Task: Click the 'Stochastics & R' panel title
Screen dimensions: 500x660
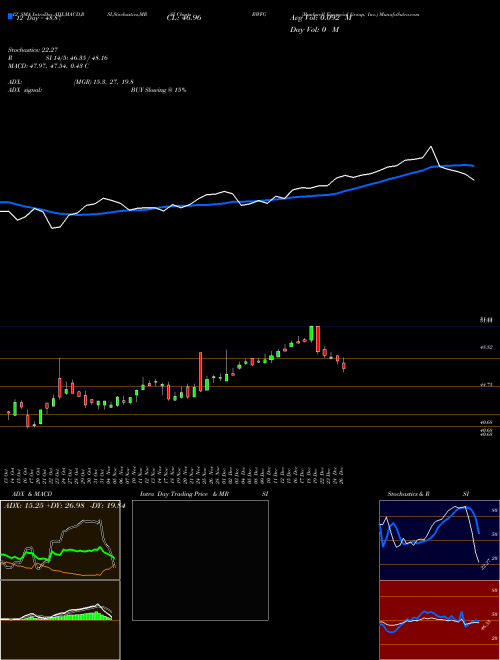Action: point(408,494)
